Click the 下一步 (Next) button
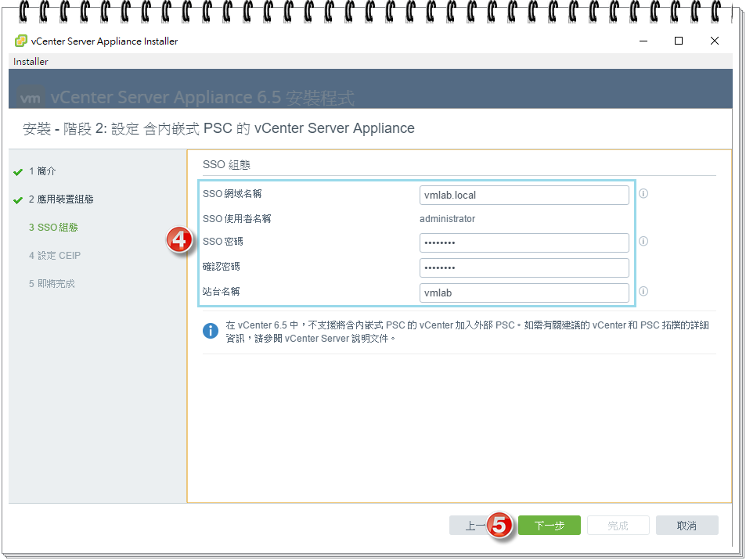The width and height of the screenshot is (746, 560). pyautogui.click(x=549, y=526)
